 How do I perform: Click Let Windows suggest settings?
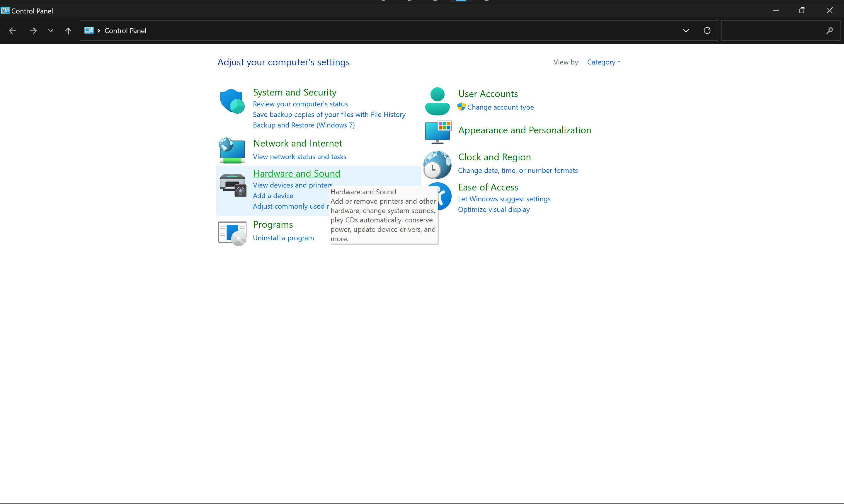[504, 199]
